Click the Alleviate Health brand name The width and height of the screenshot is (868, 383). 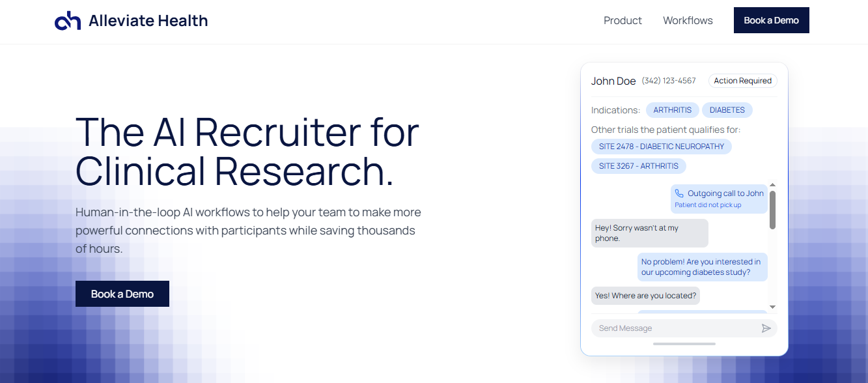(148, 21)
